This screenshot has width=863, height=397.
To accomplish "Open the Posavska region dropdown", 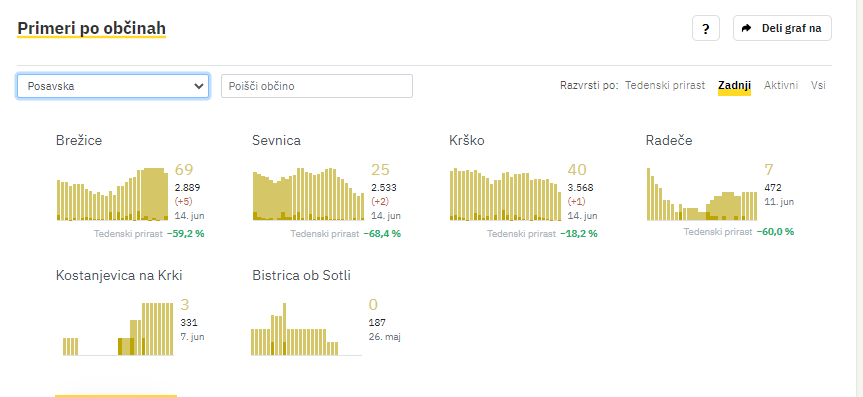I will pyautogui.click(x=113, y=86).
